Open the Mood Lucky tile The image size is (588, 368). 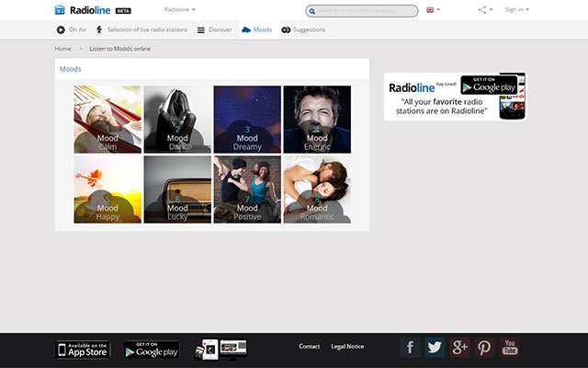177,190
